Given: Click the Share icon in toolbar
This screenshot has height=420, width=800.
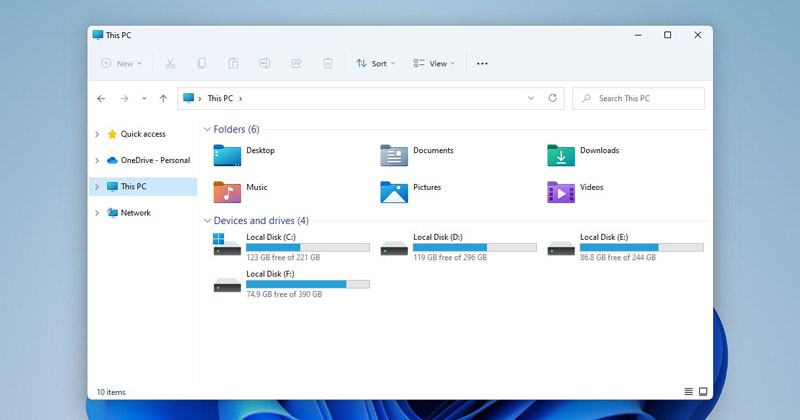Looking at the screenshot, I should click(x=296, y=63).
